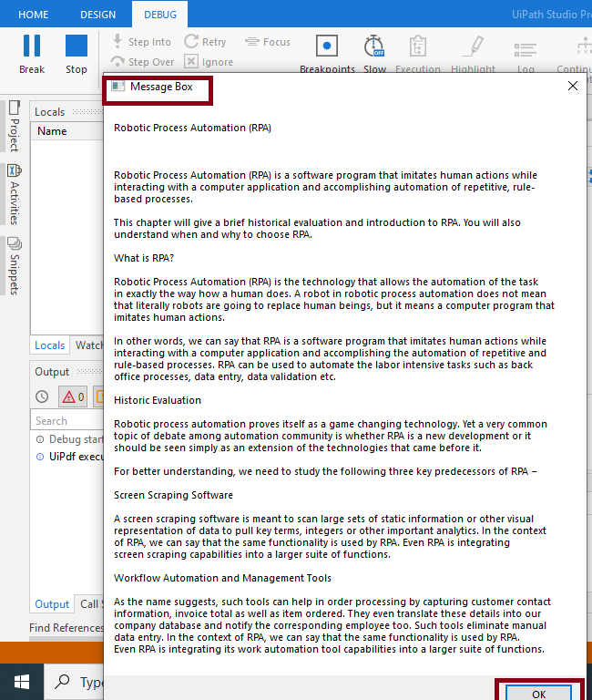The image size is (592, 700).
Task: Select the Locals tab
Action: click(49, 345)
